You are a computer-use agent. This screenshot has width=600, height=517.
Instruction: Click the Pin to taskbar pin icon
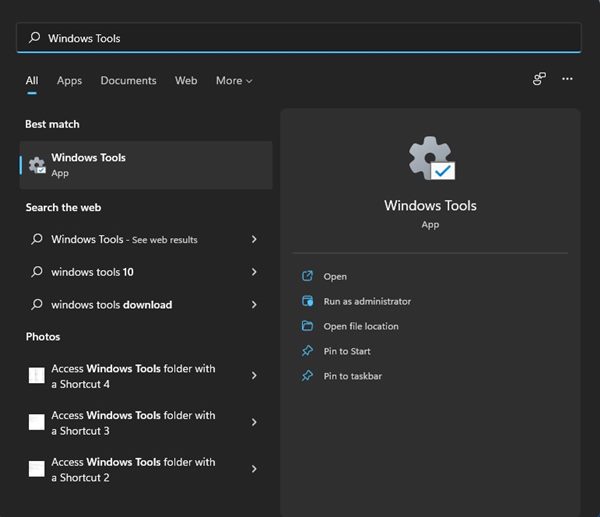coord(307,376)
